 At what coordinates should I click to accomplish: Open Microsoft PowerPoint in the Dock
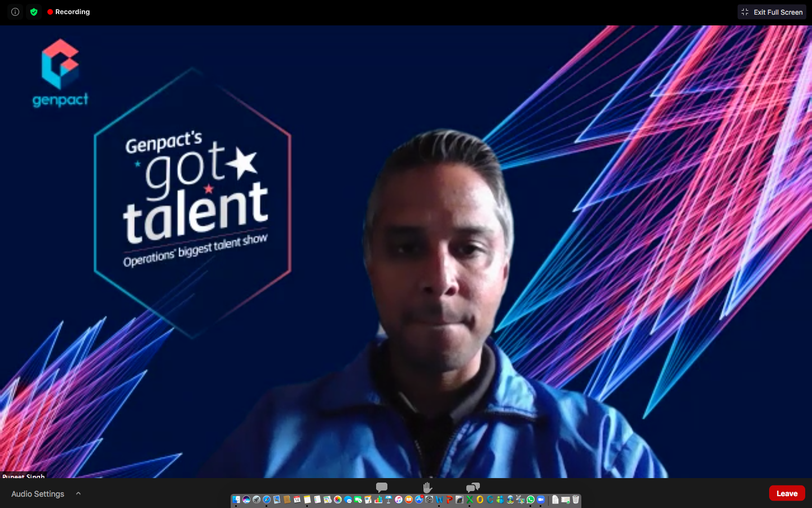pos(449,500)
